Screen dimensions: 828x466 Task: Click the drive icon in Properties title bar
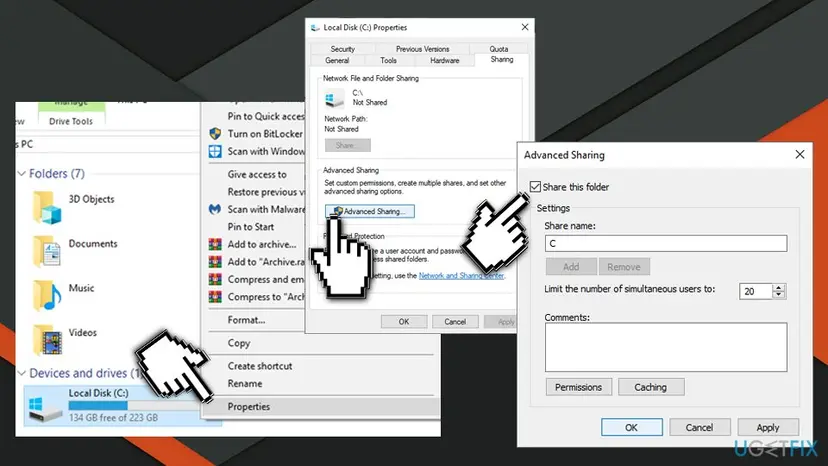(315, 27)
